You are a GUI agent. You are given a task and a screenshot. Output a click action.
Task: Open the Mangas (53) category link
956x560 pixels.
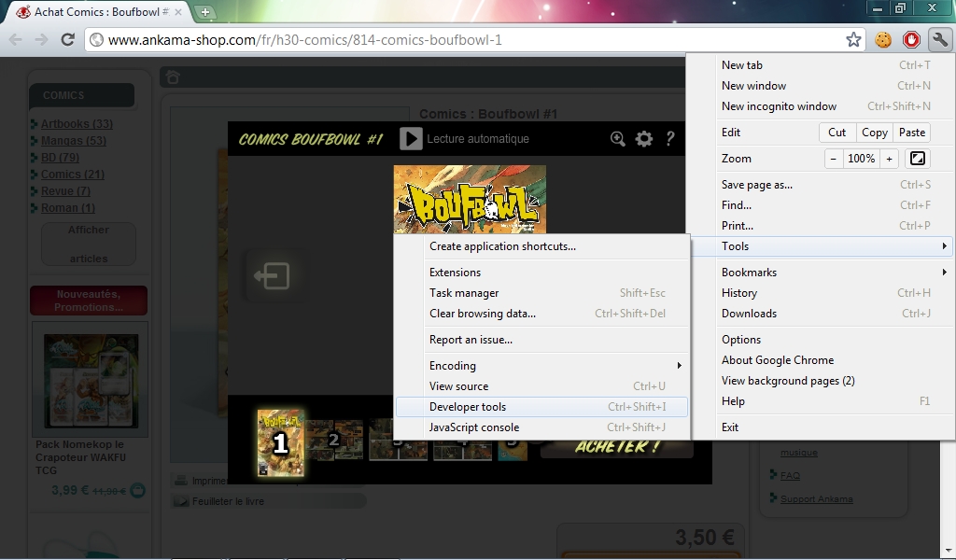[x=73, y=141]
